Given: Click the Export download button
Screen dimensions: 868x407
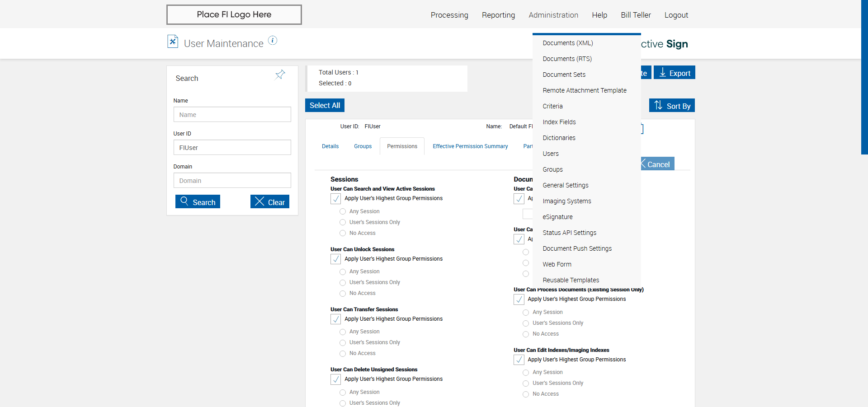Looking at the screenshot, I should click(674, 73).
